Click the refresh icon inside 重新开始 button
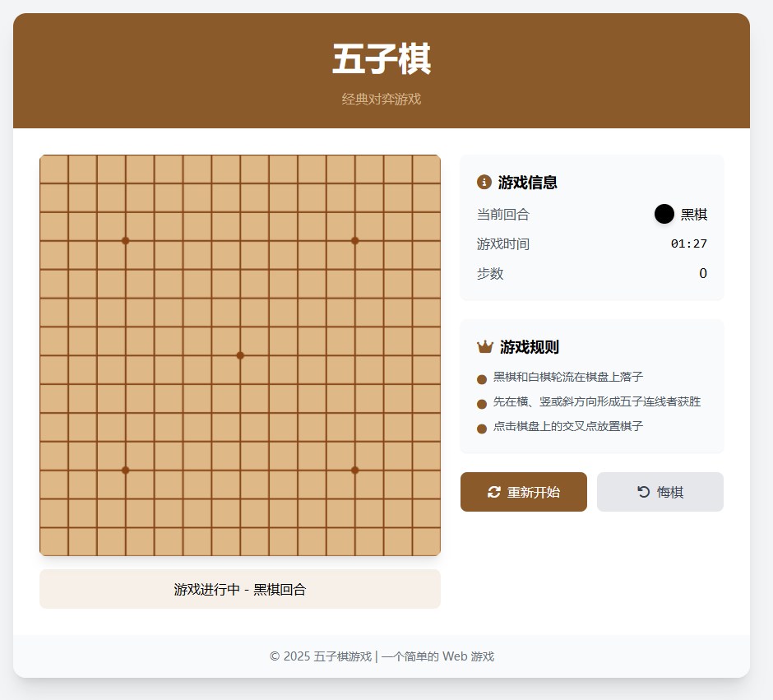Viewport: 773px width, 700px height. 493,492
